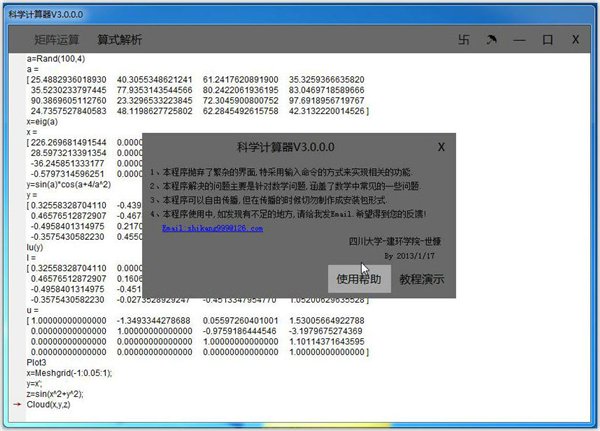Open the 算式解析 menu

click(x=119, y=39)
